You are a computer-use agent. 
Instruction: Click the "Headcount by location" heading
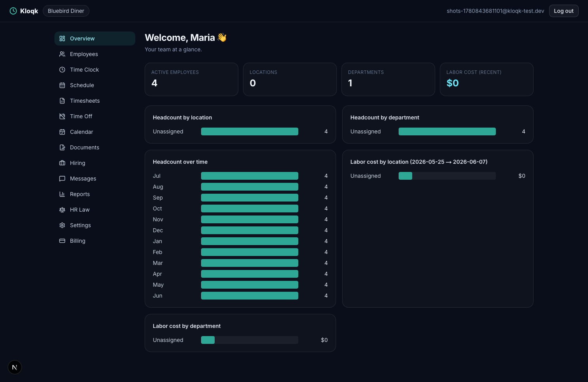click(x=182, y=117)
